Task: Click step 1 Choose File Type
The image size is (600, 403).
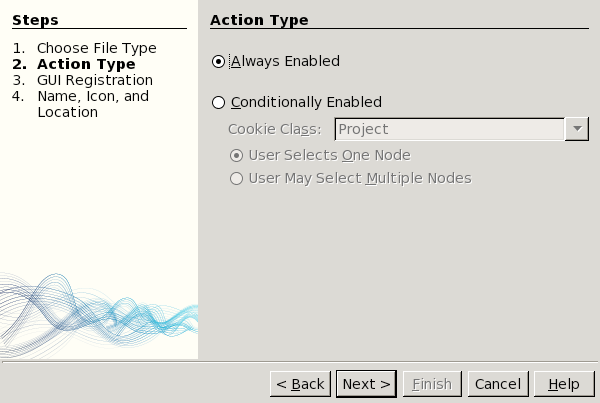Action: [110, 48]
